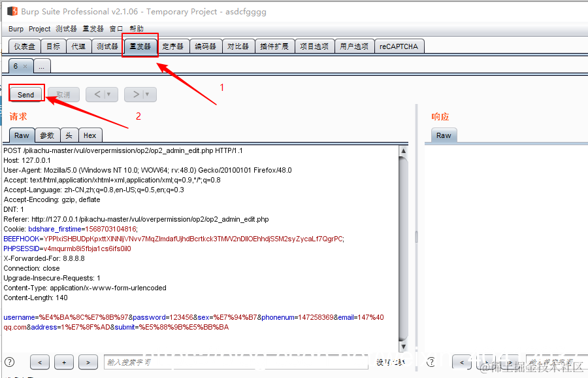588x378 pixels.
Task: Switch to the 插件扩展 tab
Action: 274,46
